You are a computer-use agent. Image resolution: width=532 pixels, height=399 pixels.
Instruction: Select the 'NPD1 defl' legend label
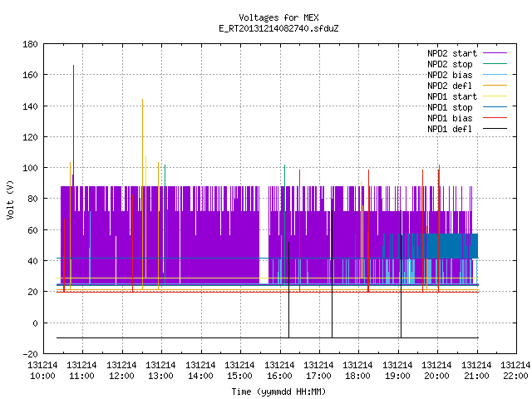point(450,130)
